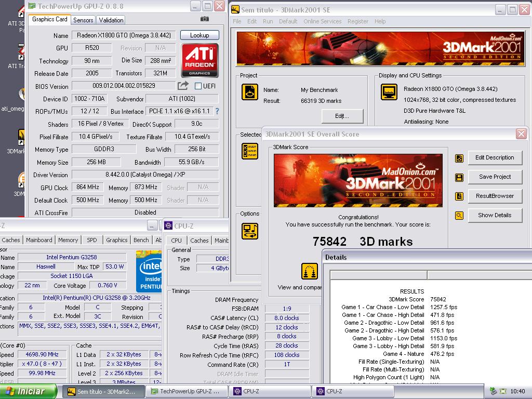
Task: Click the View and compare icon
Action: tap(310, 271)
